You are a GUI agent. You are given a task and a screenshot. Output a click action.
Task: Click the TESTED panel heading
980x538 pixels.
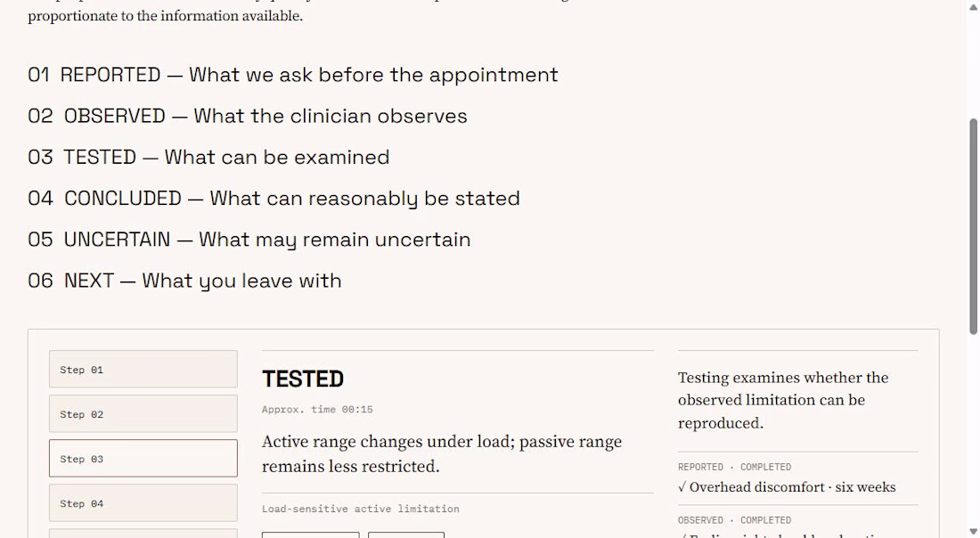click(x=303, y=379)
